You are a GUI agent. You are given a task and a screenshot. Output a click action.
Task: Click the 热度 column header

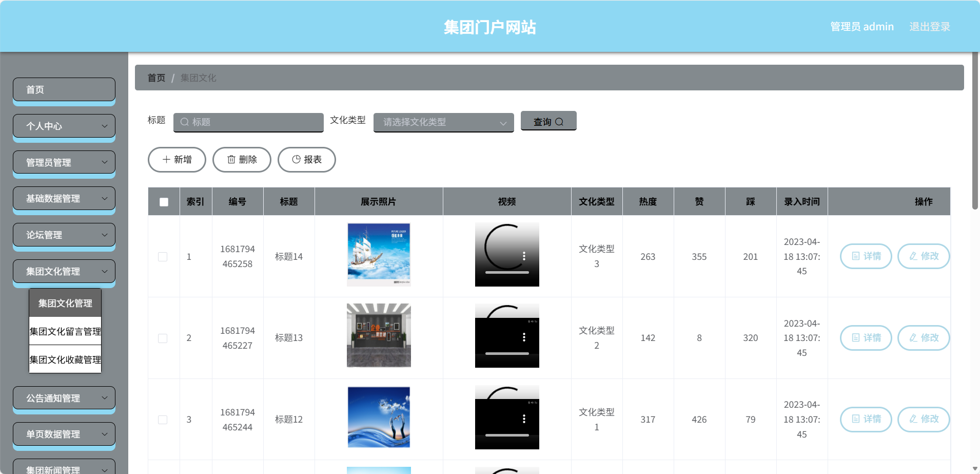648,202
